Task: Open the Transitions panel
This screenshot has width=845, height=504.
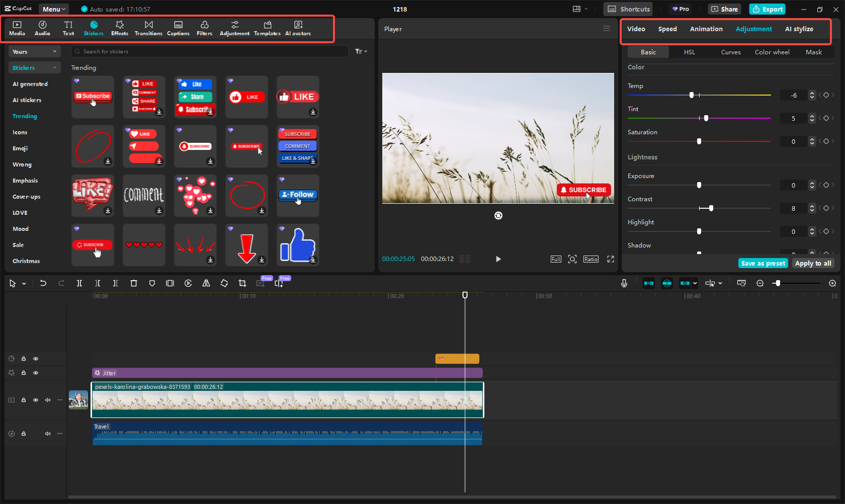Action: click(x=148, y=28)
